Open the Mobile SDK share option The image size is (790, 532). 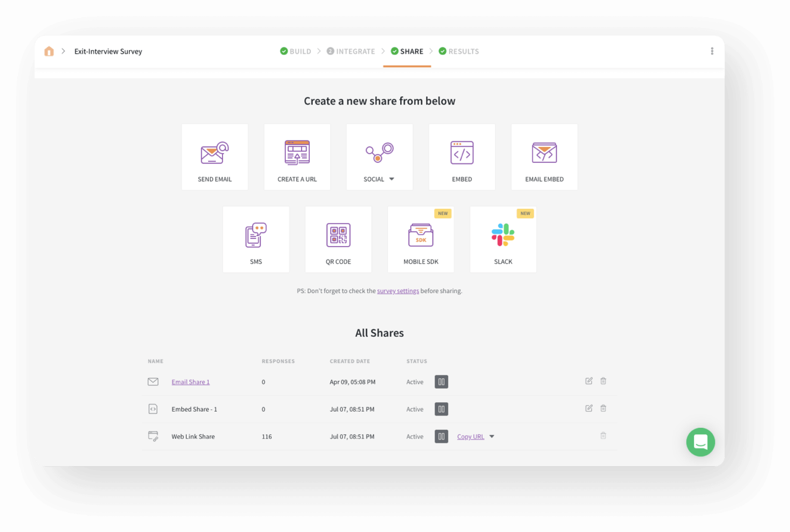(x=420, y=239)
